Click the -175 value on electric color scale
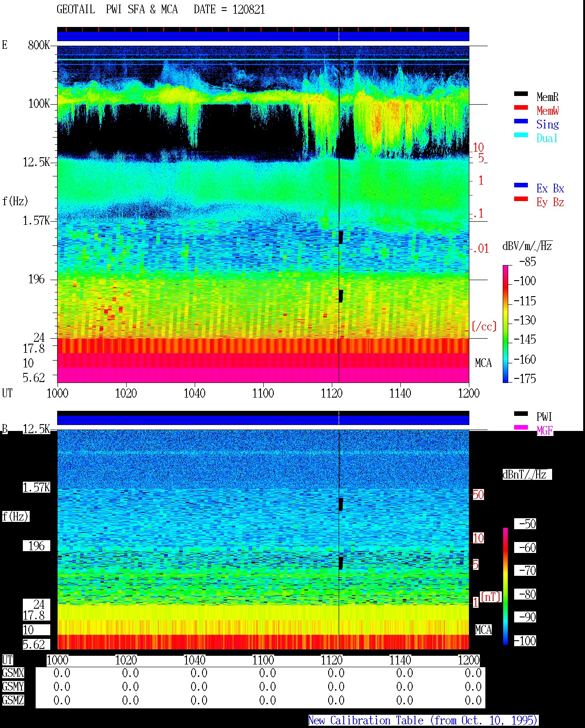Viewport: 585px width, 728px height. pyautogui.click(x=525, y=378)
